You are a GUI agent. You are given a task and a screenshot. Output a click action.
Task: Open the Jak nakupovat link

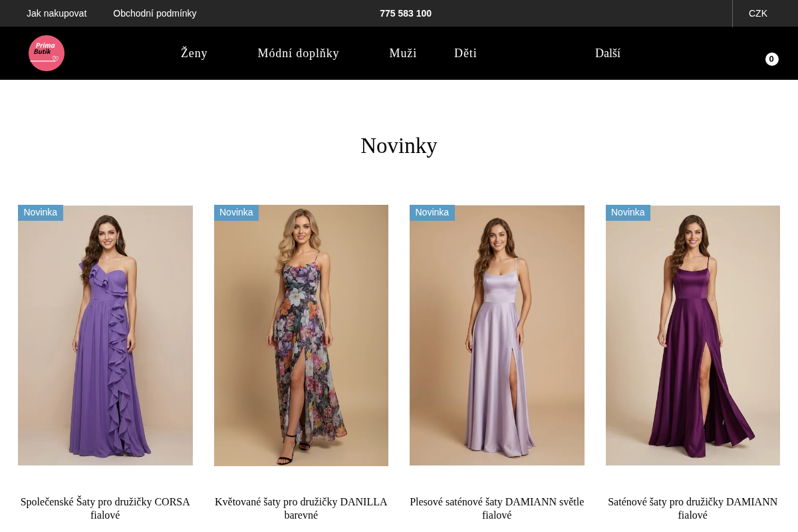(57, 13)
